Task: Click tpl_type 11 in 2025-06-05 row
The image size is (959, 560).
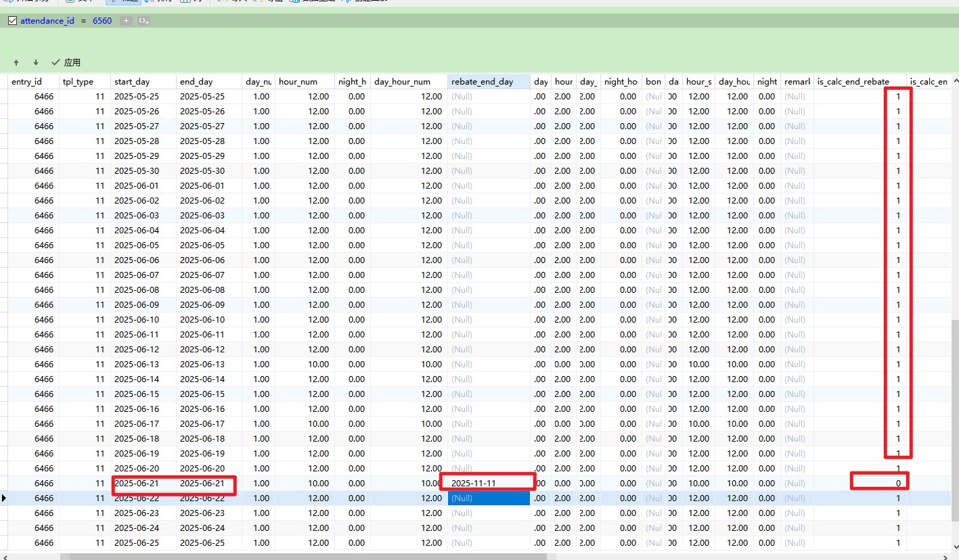Action: [x=85, y=245]
